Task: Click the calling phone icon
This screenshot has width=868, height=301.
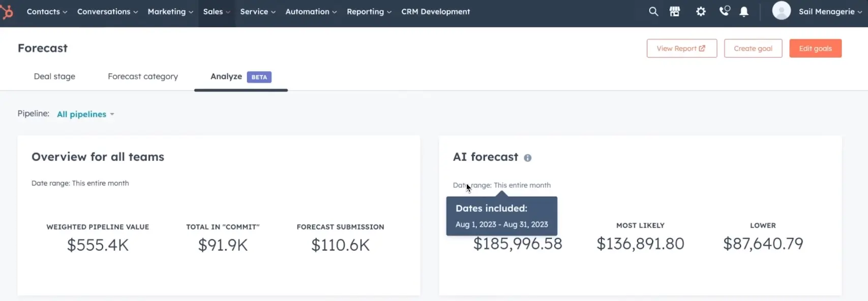Action: point(724,11)
